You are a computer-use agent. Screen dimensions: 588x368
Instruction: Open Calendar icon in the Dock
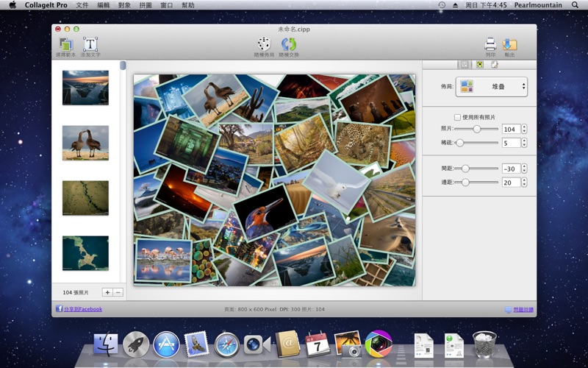tap(318, 344)
